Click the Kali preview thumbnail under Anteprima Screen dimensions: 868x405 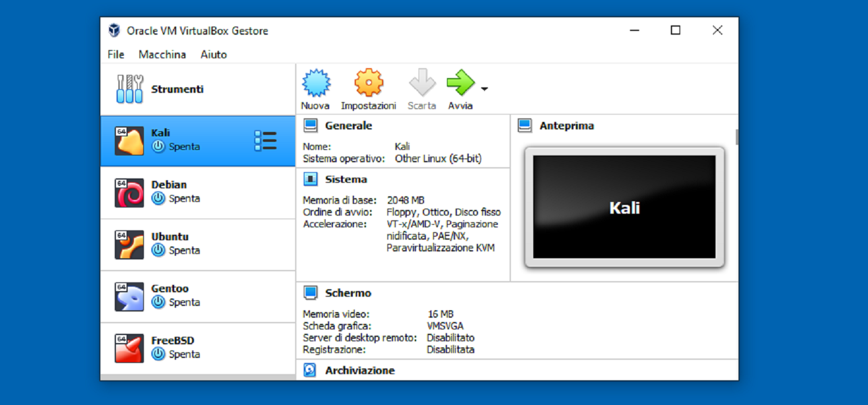coord(624,207)
